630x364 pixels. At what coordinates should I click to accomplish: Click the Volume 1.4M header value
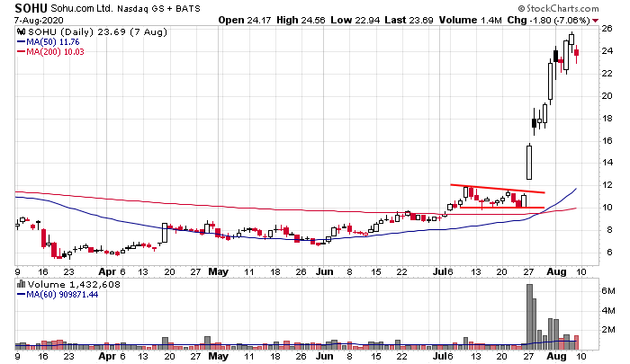point(470,20)
